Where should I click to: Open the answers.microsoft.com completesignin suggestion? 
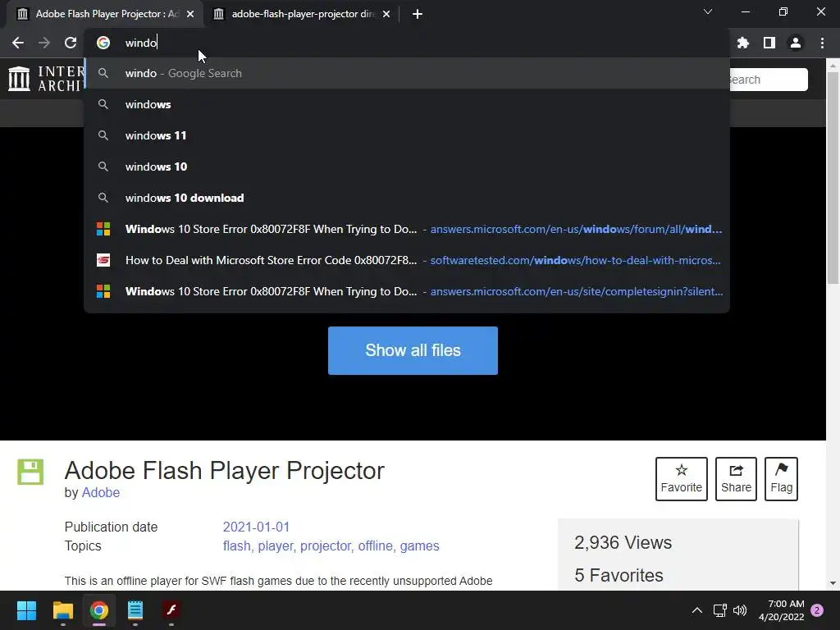click(407, 291)
